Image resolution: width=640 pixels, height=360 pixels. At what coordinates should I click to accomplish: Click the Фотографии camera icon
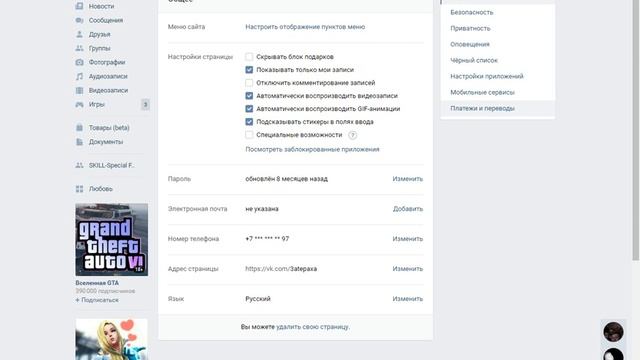(x=79, y=62)
